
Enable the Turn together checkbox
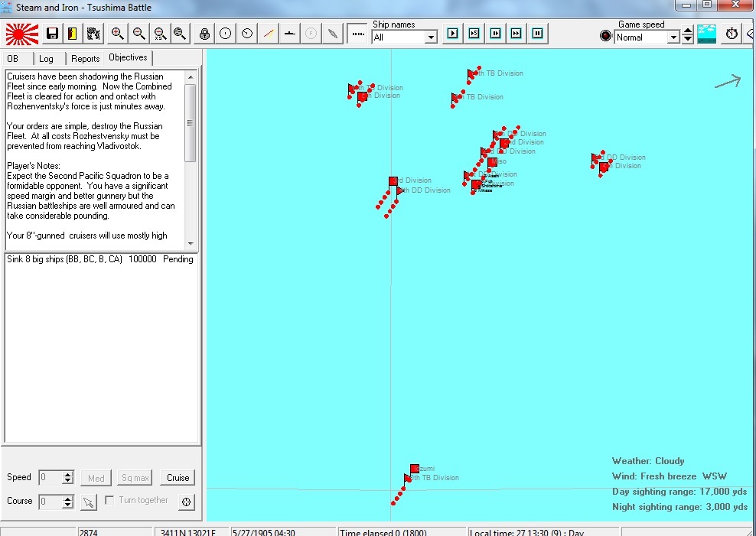[x=109, y=500]
